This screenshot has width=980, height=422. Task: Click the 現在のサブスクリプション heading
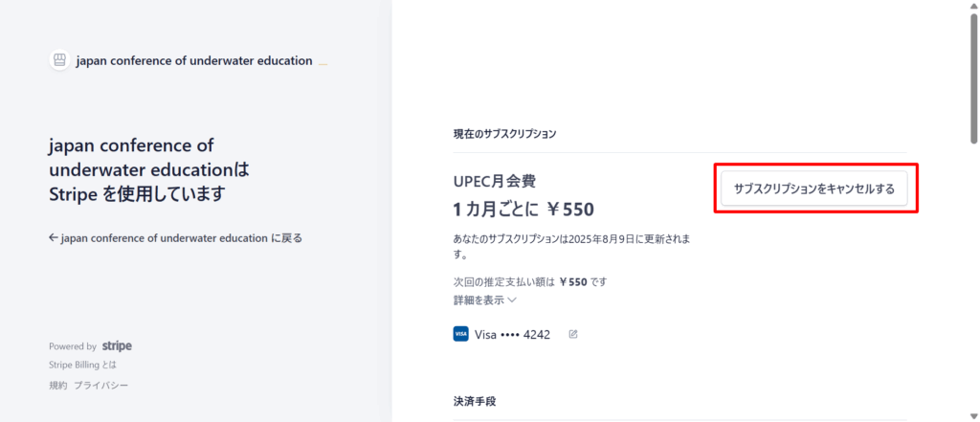click(x=504, y=134)
